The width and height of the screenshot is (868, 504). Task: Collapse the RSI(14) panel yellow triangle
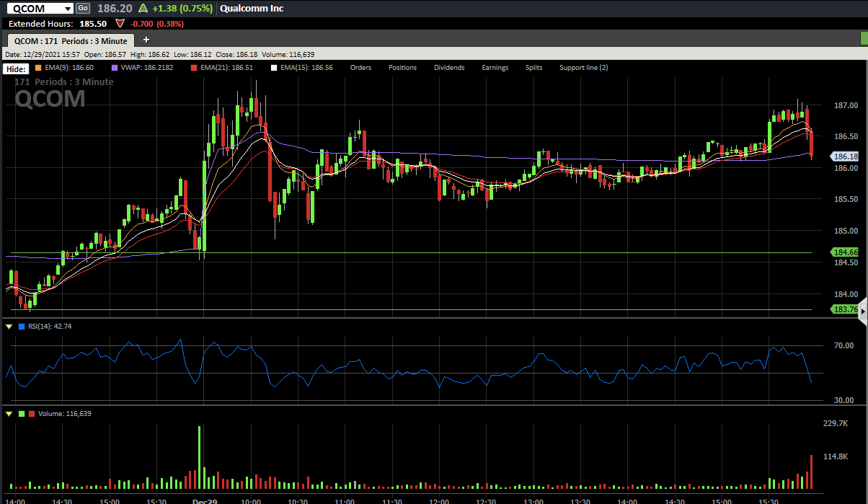9,327
